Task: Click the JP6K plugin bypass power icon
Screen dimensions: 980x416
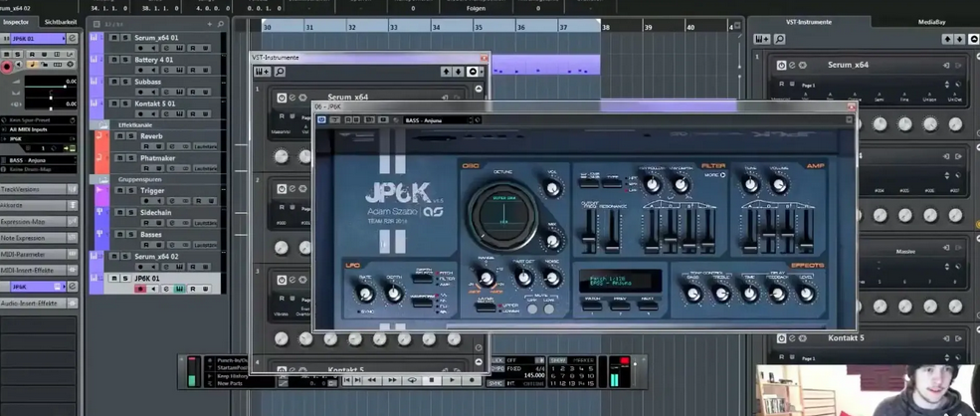Action: point(322,119)
